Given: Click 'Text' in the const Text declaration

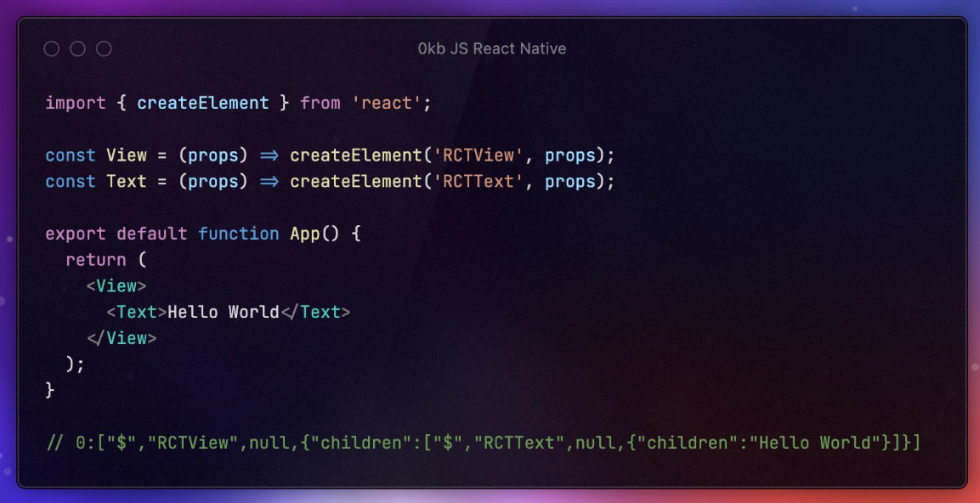Looking at the screenshot, I should pos(127,181).
